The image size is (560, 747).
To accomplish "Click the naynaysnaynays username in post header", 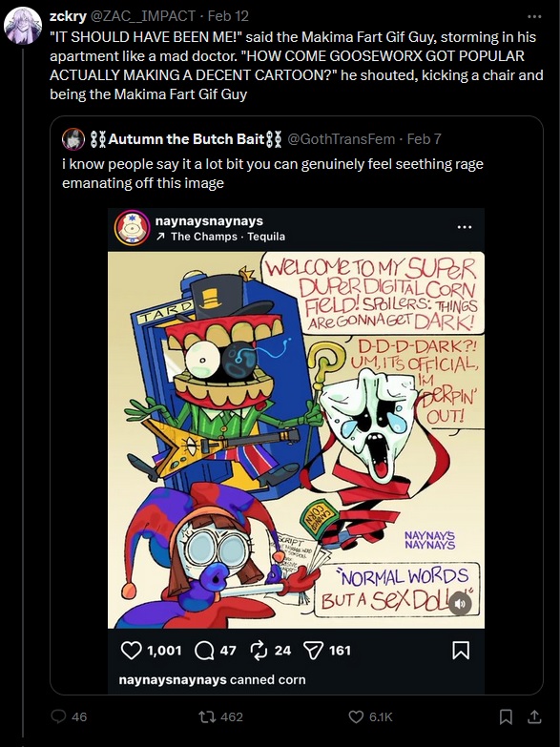I will [209, 221].
